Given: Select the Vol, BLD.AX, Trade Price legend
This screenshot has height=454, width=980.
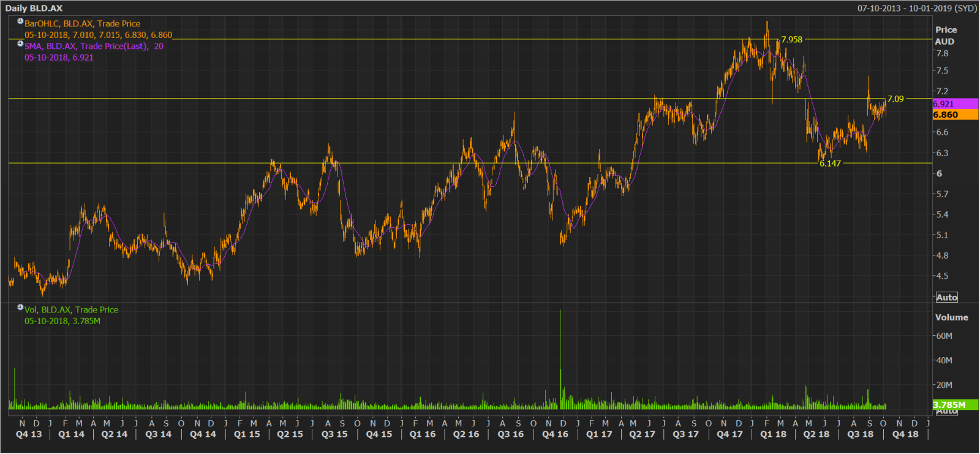Looking at the screenshot, I should [x=71, y=310].
